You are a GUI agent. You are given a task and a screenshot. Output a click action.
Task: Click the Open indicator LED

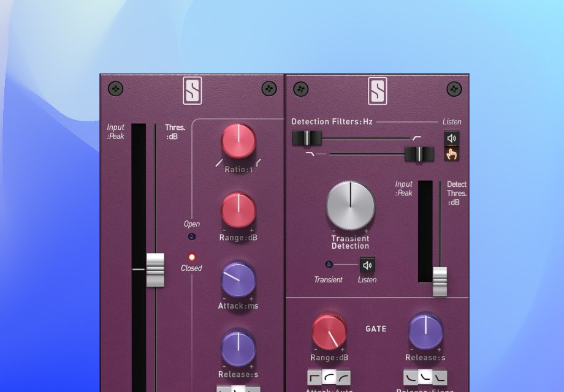pos(192,236)
